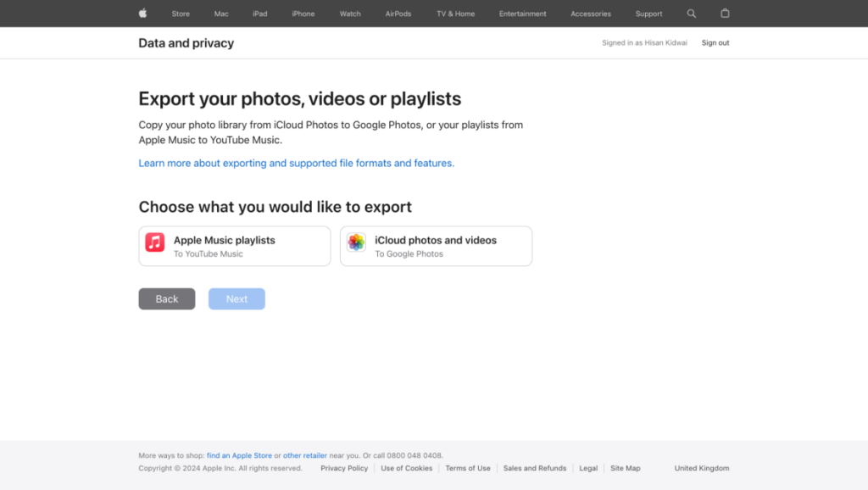Screen dimensions: 868x490
Task: Sign out of Hisan Kidwai's account
Action: pyautogui.click(x=715, y=42)
